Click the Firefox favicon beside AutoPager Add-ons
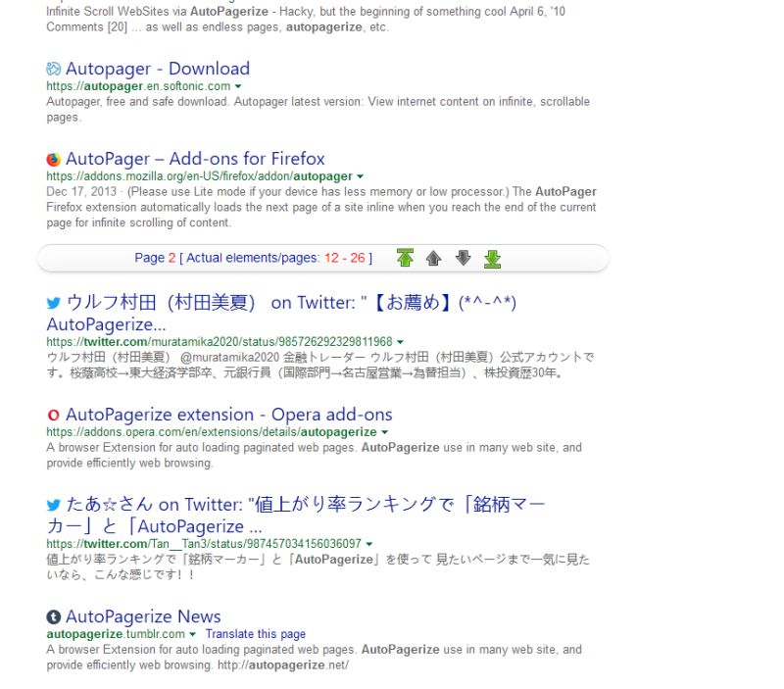Screen dimensions: 784x689 [x=54, y=159]
